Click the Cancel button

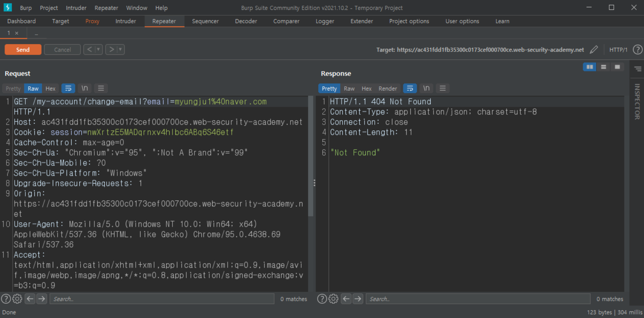(x=63, y=49)
